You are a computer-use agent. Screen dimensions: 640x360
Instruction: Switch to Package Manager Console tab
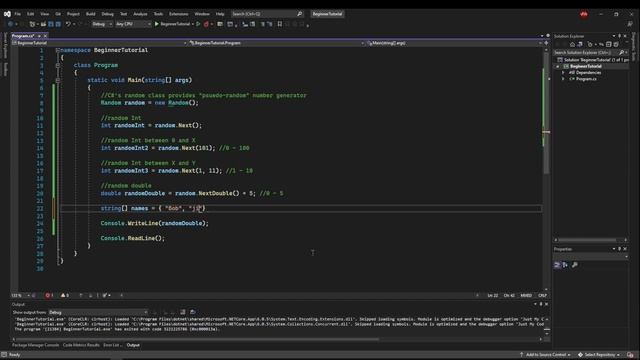tap(36, 345)
